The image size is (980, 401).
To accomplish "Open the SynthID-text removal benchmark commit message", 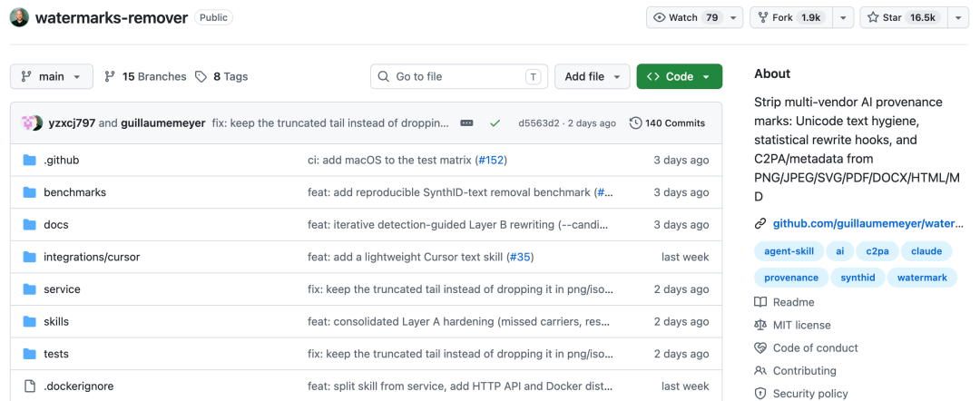I will coord(449,192).
